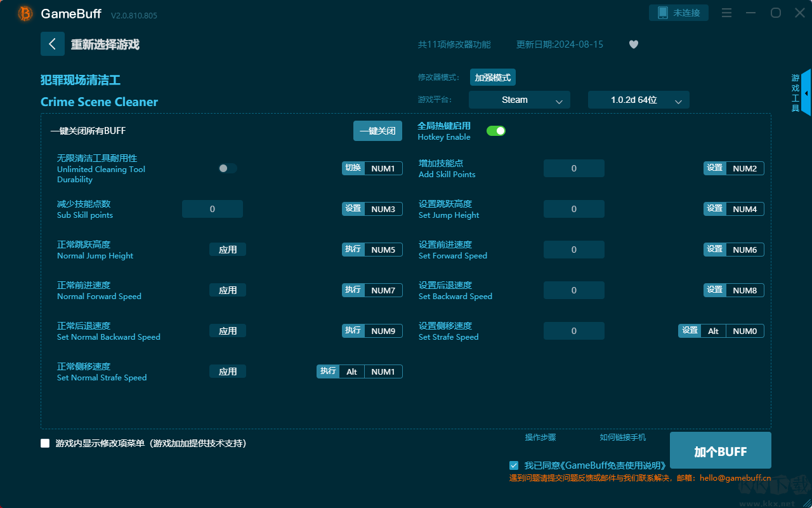Click the Set Jump Height value field

click(574, 209)
